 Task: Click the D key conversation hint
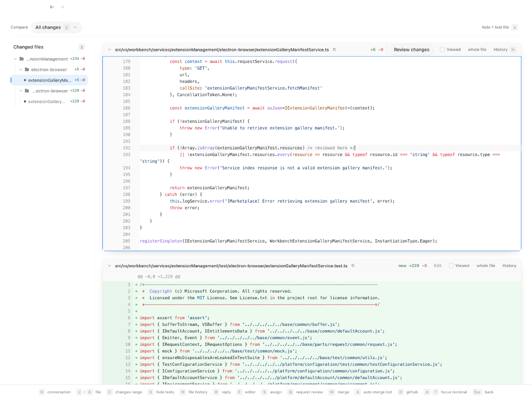(42, 392)
